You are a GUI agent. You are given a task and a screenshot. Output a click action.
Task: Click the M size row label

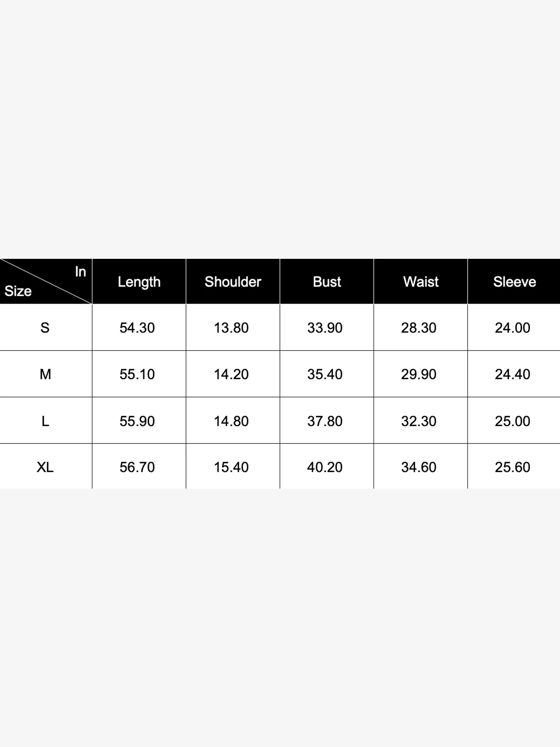[45, 374]
